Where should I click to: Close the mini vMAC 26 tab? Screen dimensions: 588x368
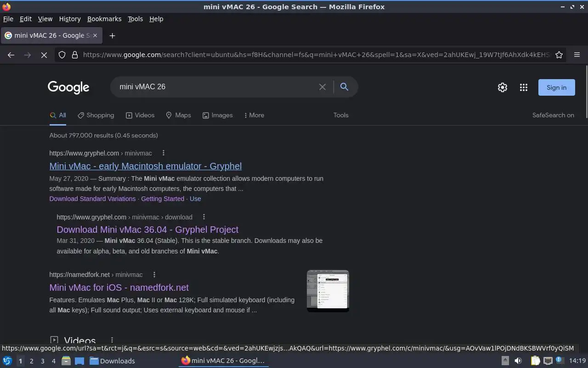(96, 35)
